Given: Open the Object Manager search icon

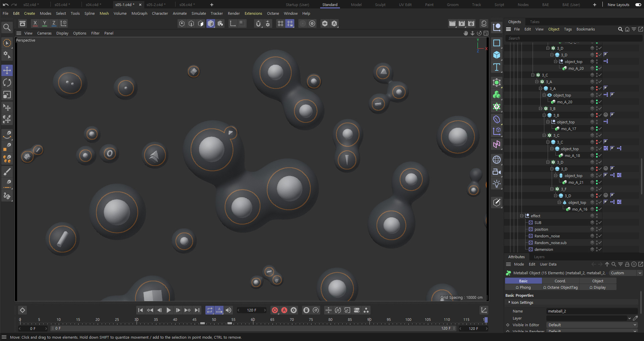Looking at the screenshot, I should (620, 29).
